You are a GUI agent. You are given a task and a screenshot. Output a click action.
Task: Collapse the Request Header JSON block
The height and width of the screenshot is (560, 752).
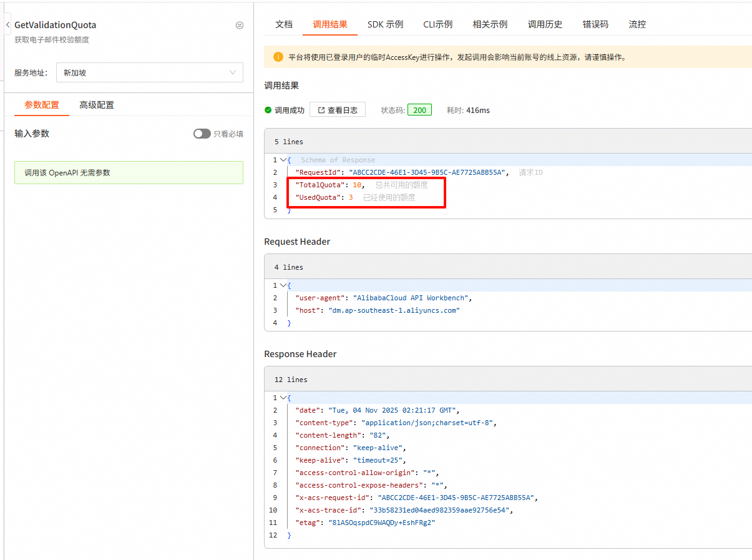pyautogui.click(x=284, y=285)
